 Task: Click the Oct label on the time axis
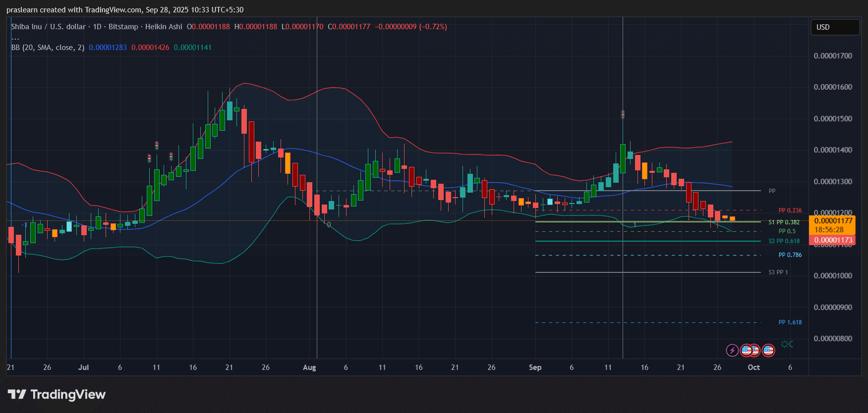753,367
